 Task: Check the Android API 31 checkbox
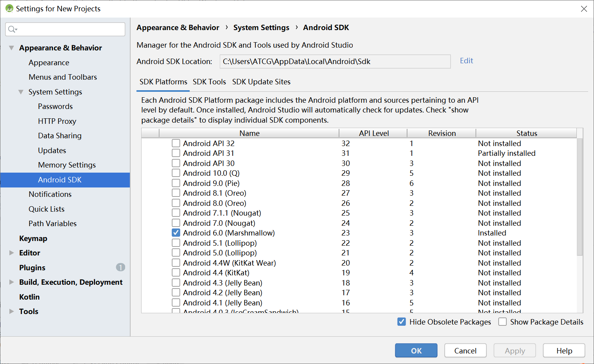point(176,153)
